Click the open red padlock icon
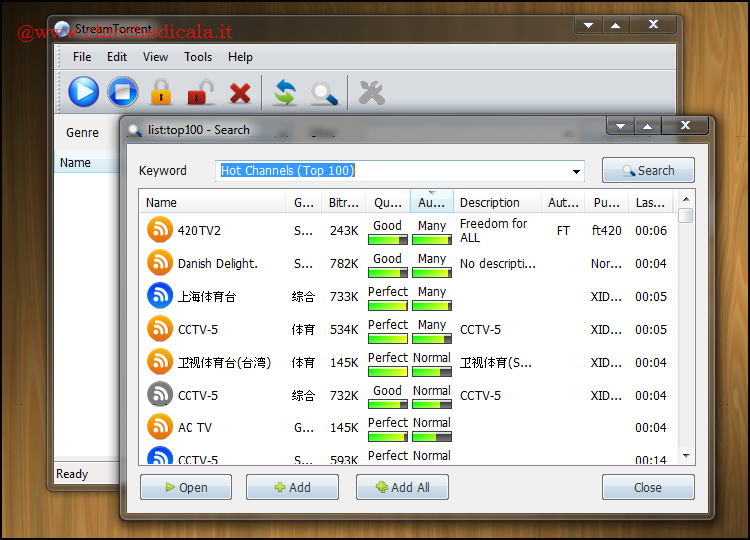The width and height of the screenshot is (750, 540). tap(200, 93)
